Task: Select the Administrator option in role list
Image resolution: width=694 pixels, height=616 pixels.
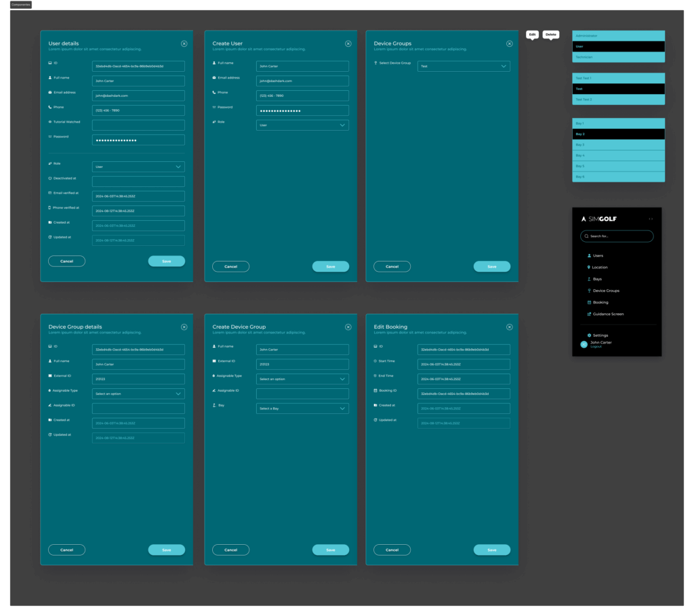Action: point(618,35)
